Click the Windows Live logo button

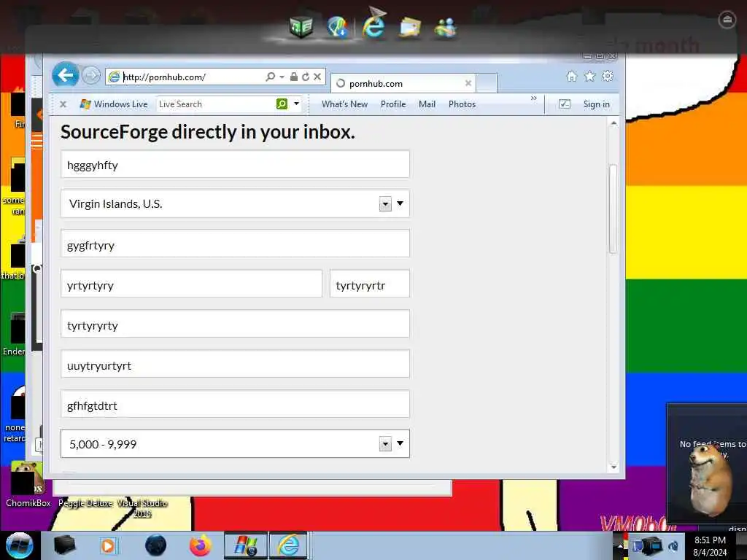click(x=113, y=104)
